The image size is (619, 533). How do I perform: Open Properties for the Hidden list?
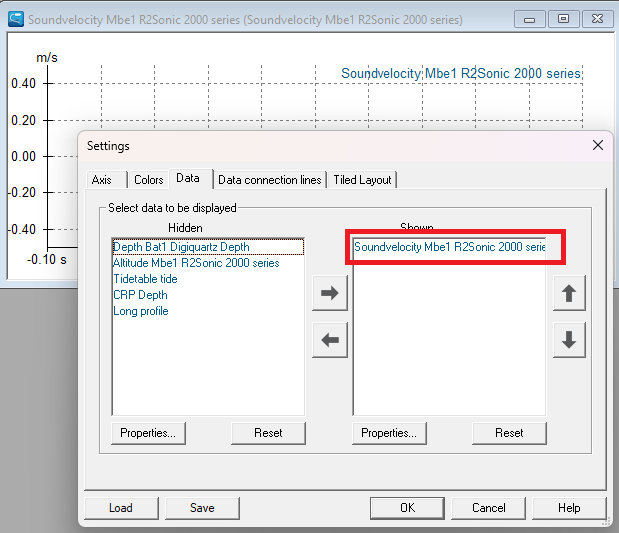(148, 433)
